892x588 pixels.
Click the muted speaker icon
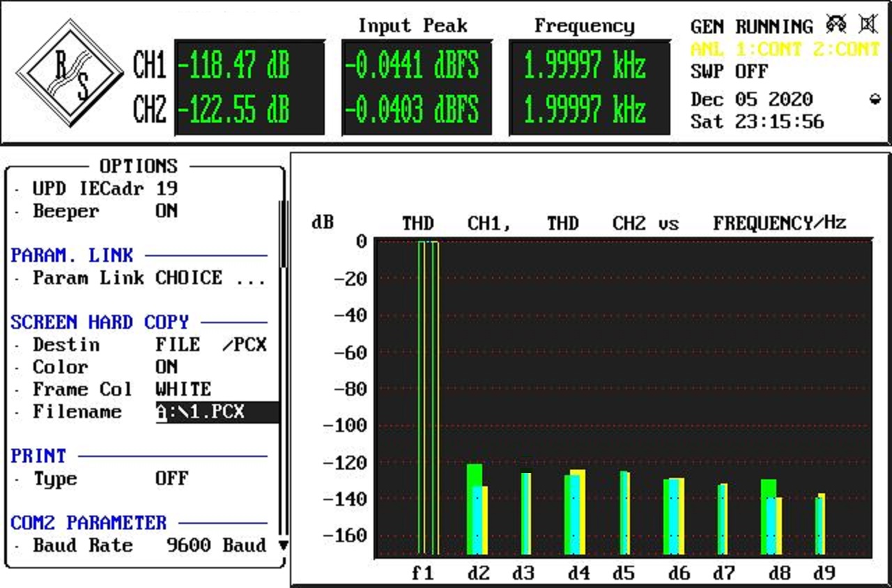click(868, 25)
